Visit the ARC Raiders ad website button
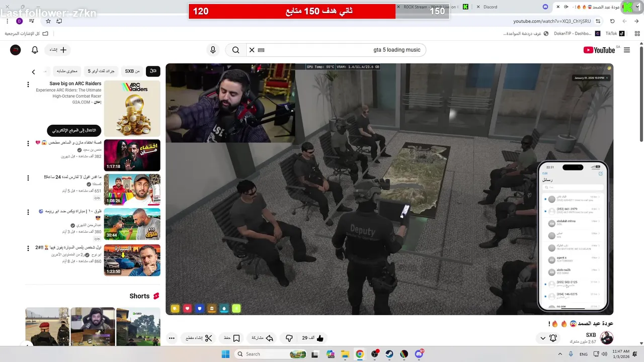Viewport: 644px width, 362px height. click(74, 130)
